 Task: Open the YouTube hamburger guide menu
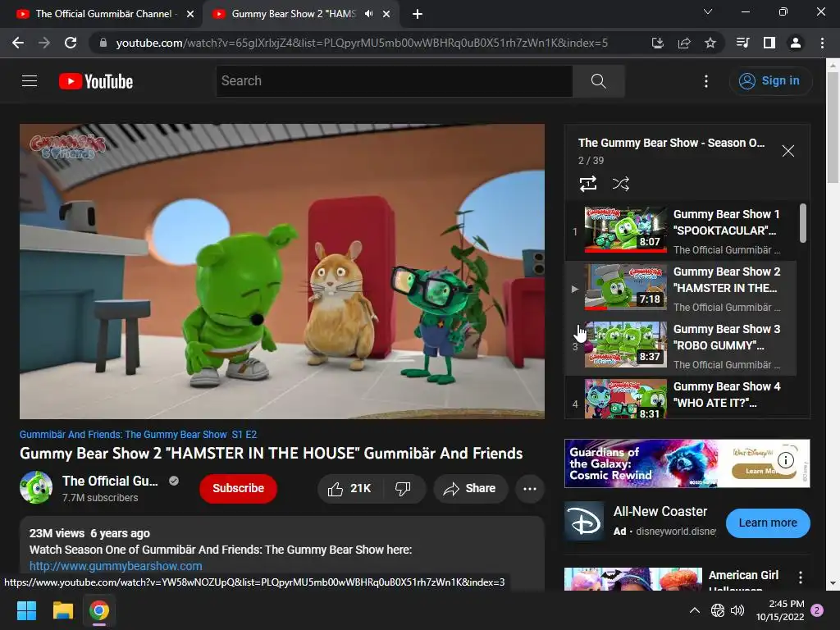pyautogui.click(x=30, y=81)
